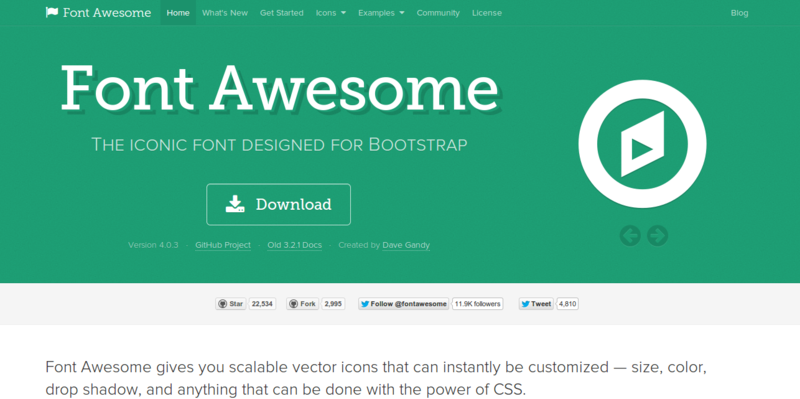
Task: Click the large circular play icon
Action: point(642,144)
